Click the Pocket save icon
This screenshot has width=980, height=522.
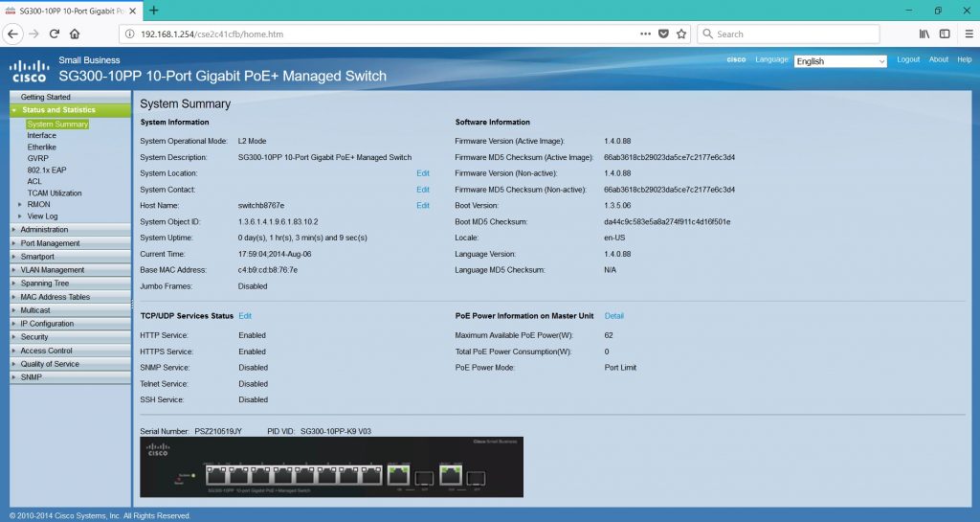coord(664,34)
